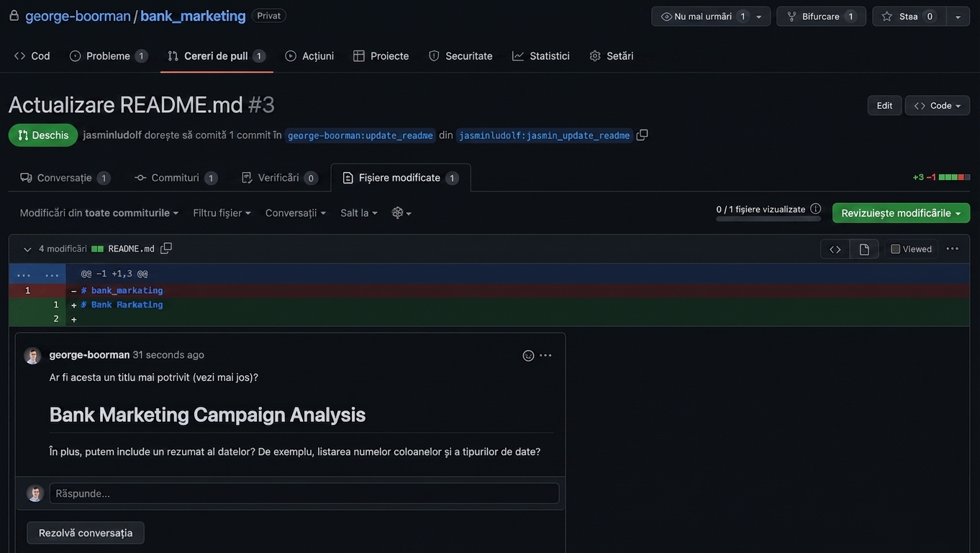The height and width of the screenshot is (553, 980).
Task: Click the green blocks beside README.md
Action: click(x=98, y=249)
